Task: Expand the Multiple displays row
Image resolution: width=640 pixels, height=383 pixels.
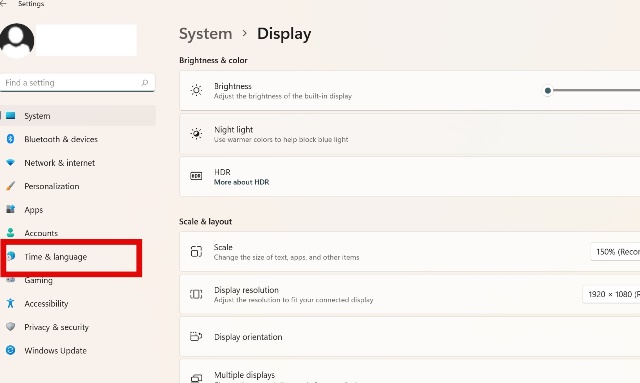Action: coord(409,372)
